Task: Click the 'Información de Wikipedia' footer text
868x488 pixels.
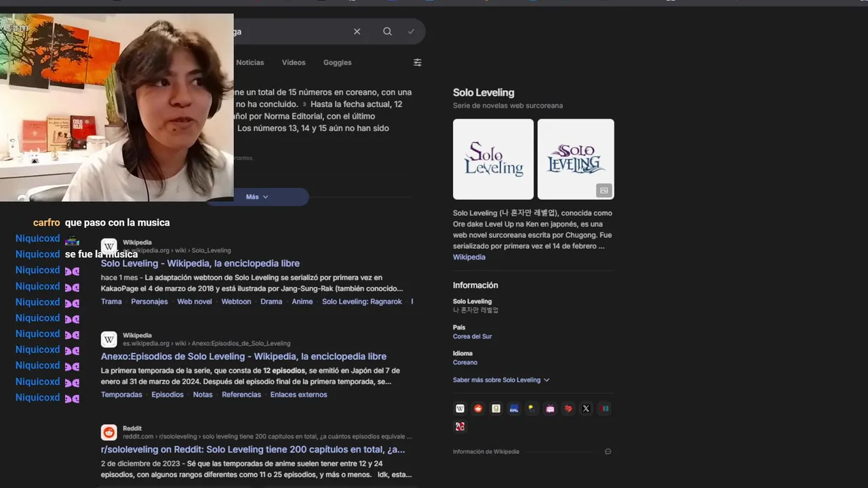Action: coord(486,451)
